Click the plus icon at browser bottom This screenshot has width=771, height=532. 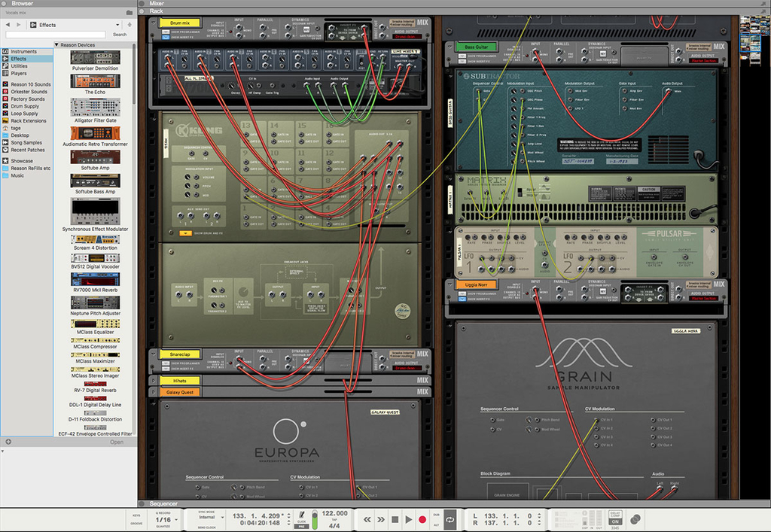point(8,442)
